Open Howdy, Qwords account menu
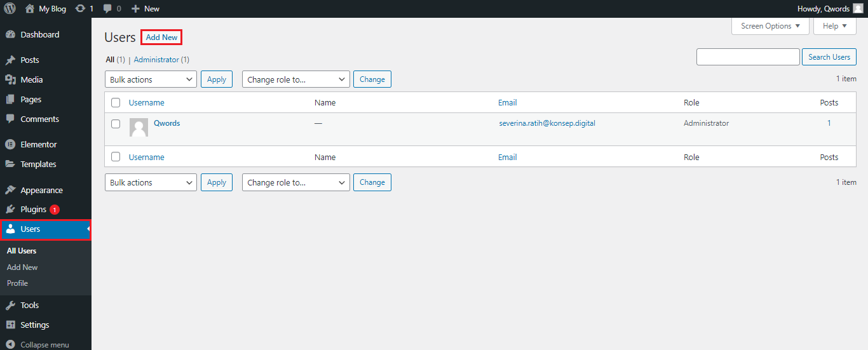 click(831, 9)
